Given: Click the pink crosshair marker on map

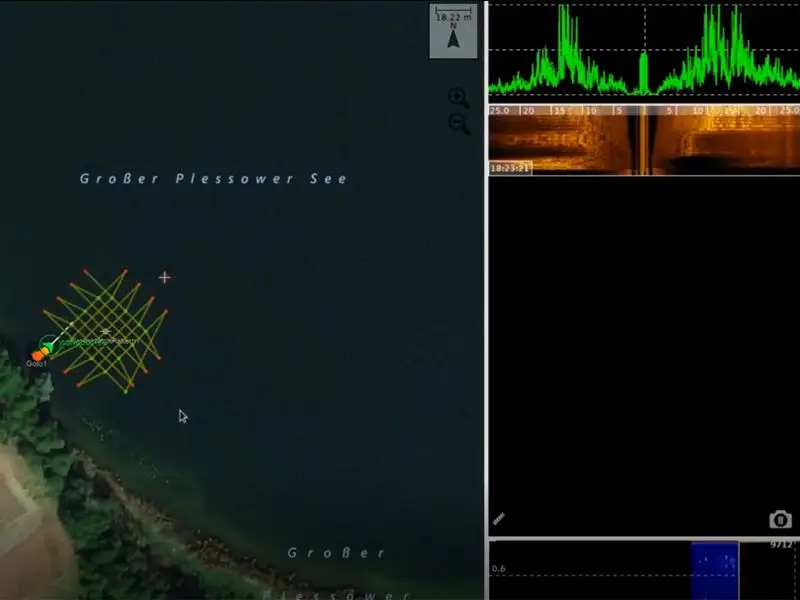Looking at the screenshot, I should (165, 277).
